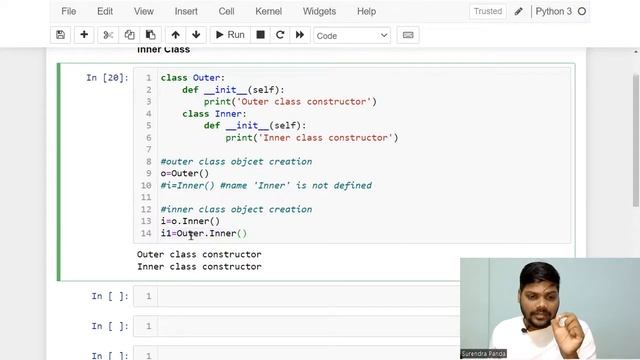Save notebook with the floppy disk icon
Image resolution: width=640 pixels, height=360 pixels.
click(x=60, y=35)
